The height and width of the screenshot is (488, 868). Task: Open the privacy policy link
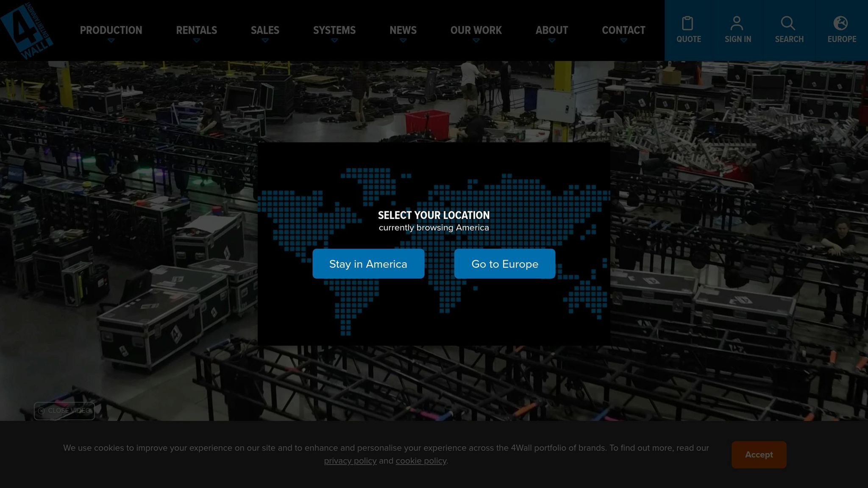[x=350, y=461]
